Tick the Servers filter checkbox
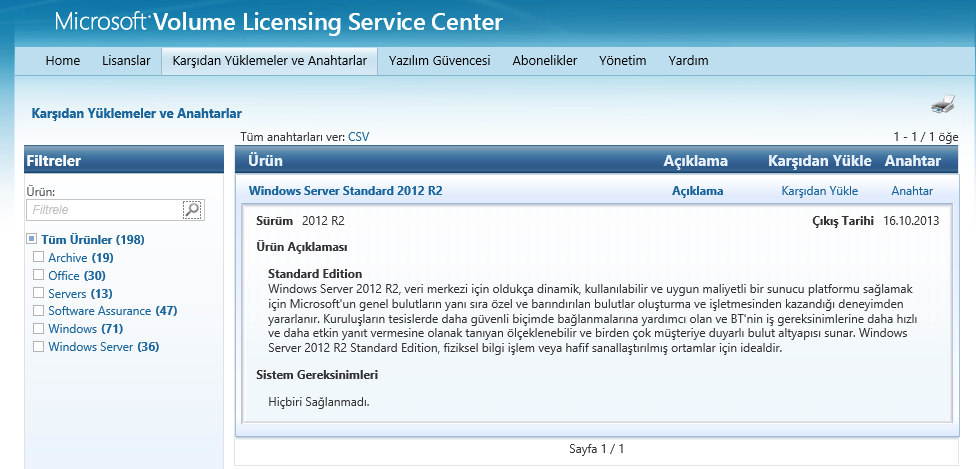This screenshot has width=976, height=469. [38, 294]
